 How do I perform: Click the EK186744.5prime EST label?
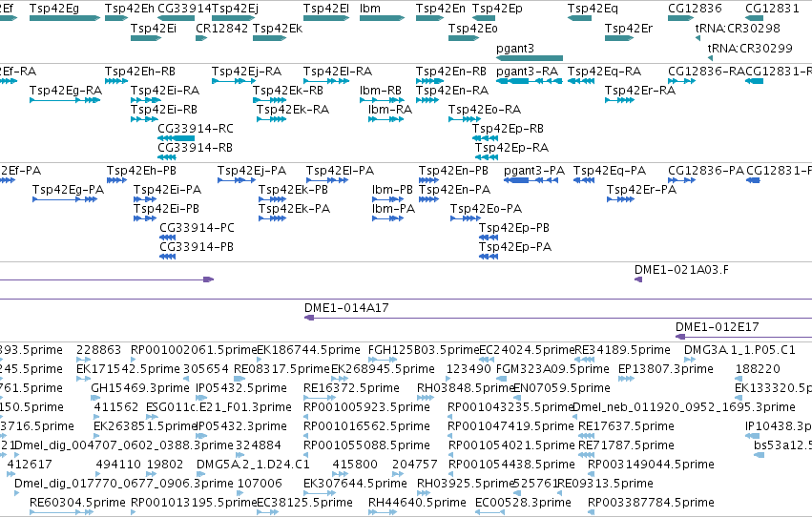308,350
